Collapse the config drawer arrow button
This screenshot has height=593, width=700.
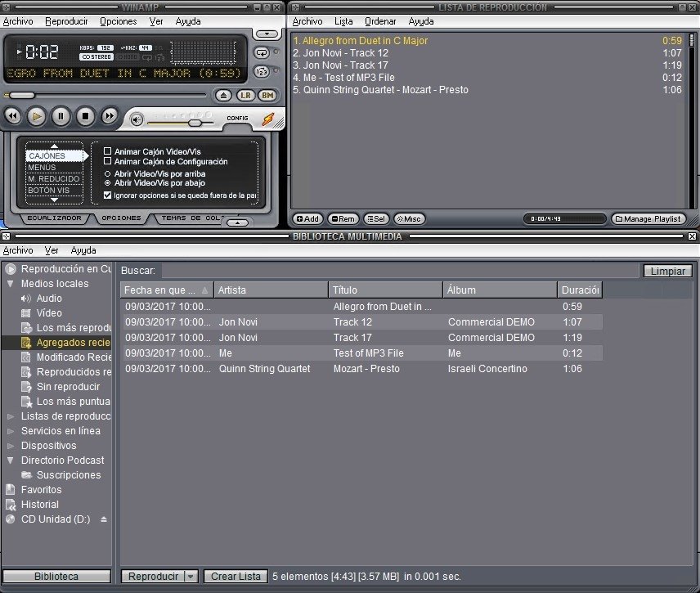pos(237,222)
